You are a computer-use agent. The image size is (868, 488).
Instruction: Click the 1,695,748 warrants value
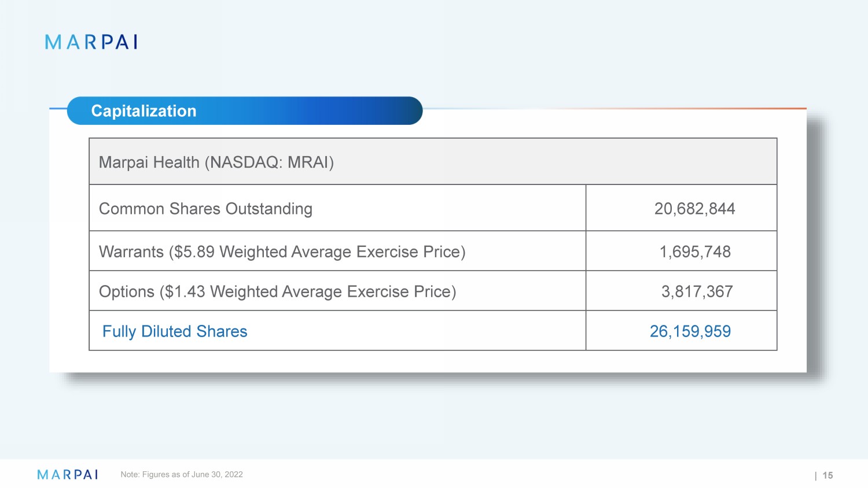point(695,252)
